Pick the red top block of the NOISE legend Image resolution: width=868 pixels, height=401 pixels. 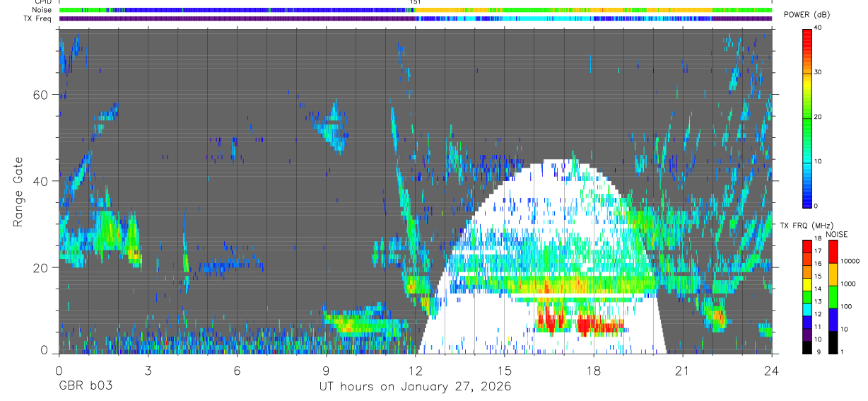[833, 251]
